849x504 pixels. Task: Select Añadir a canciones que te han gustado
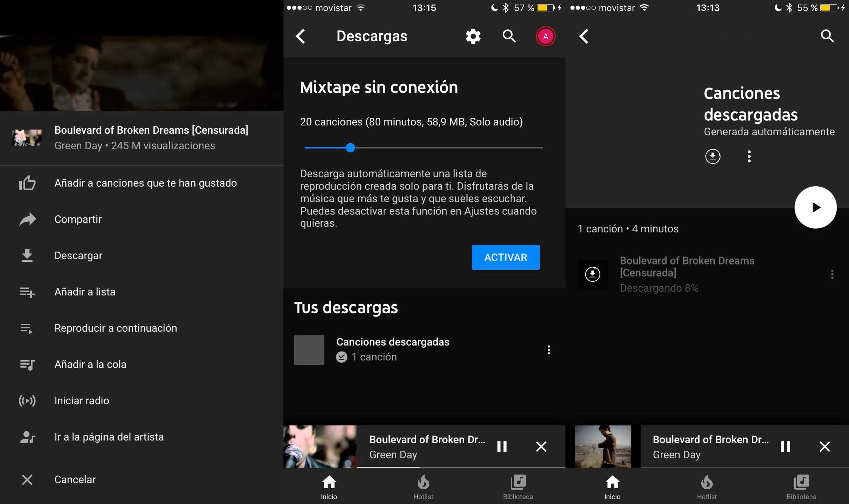coord(142,183)
